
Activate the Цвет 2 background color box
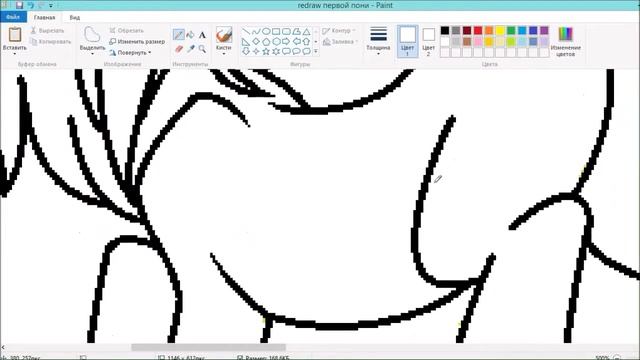[428, 41]
